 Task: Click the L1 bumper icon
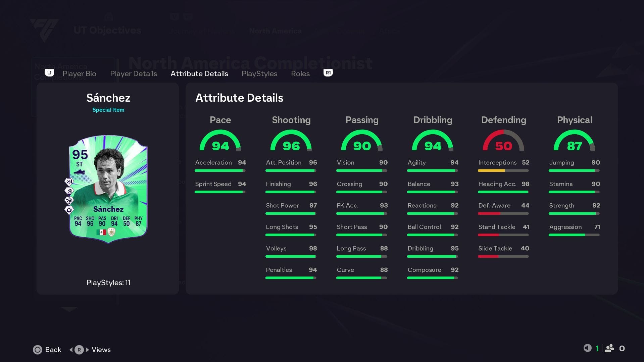click(49, 73)
